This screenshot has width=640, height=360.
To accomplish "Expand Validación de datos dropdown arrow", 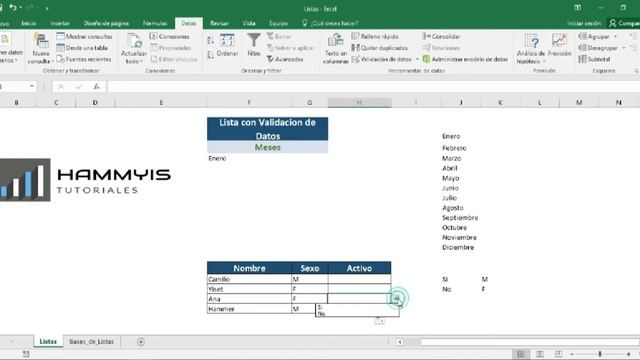I will coord(417,59).
